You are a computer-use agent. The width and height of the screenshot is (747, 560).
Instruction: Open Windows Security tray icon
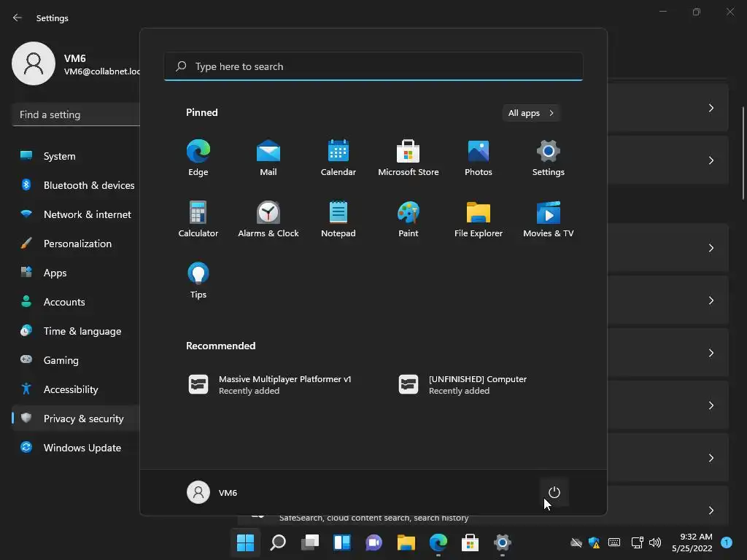click(x=594, y=542)
